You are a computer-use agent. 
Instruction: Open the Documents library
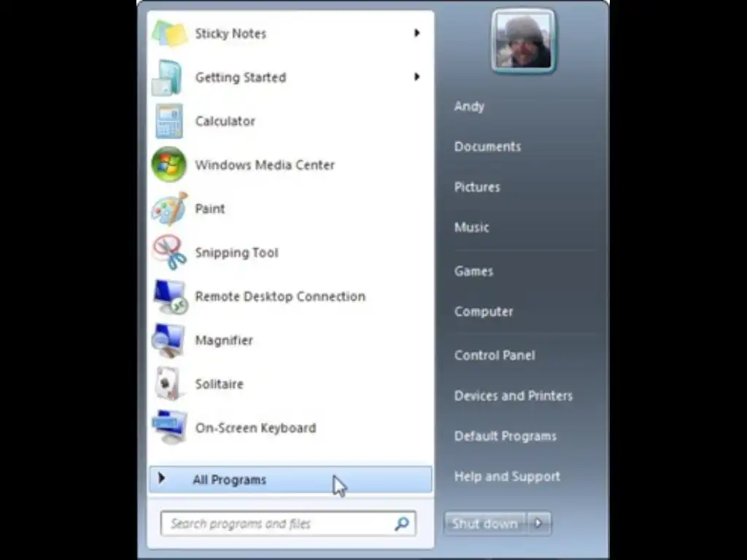pyautogui.click(x=487, y=147)
